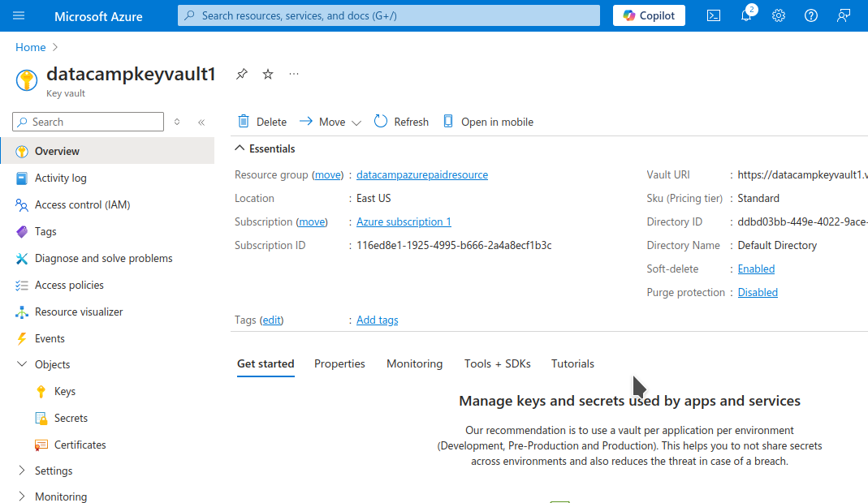This screenshot has height=503, width=868.
Task: Open Azure subscription 1 link
Action: point(404,222)
